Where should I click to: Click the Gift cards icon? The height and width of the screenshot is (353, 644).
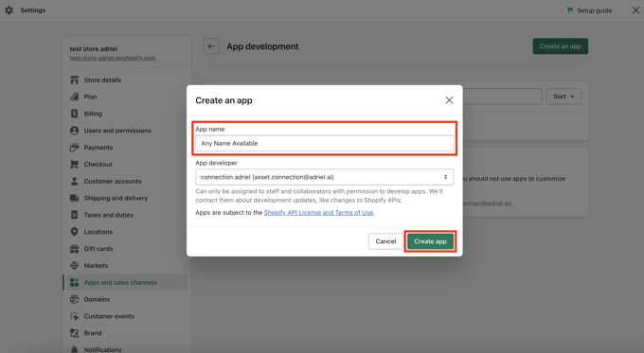(x=74, y=249)
